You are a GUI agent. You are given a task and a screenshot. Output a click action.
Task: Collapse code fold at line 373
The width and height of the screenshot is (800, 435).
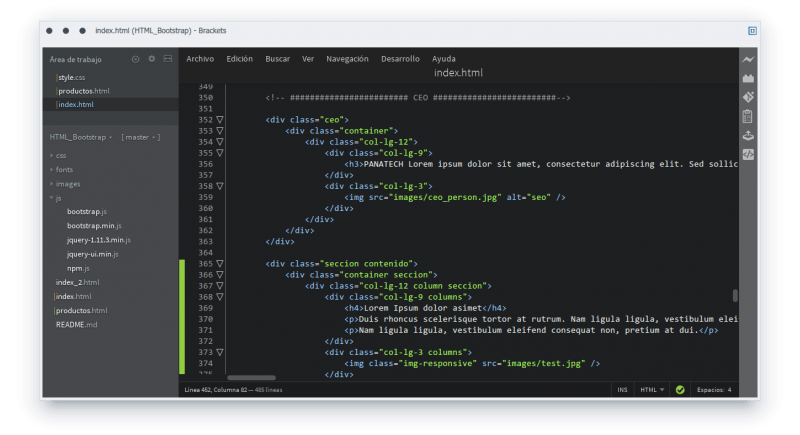[220, 352]
